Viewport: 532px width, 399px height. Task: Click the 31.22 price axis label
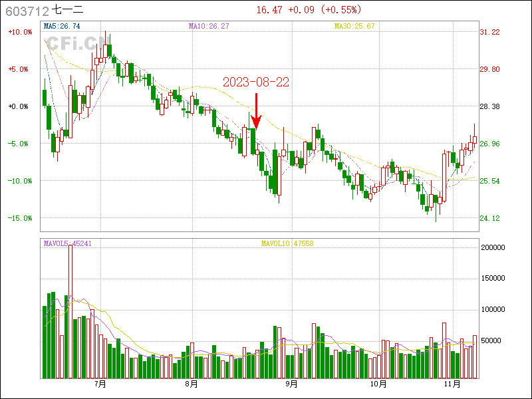click(490, 32)
